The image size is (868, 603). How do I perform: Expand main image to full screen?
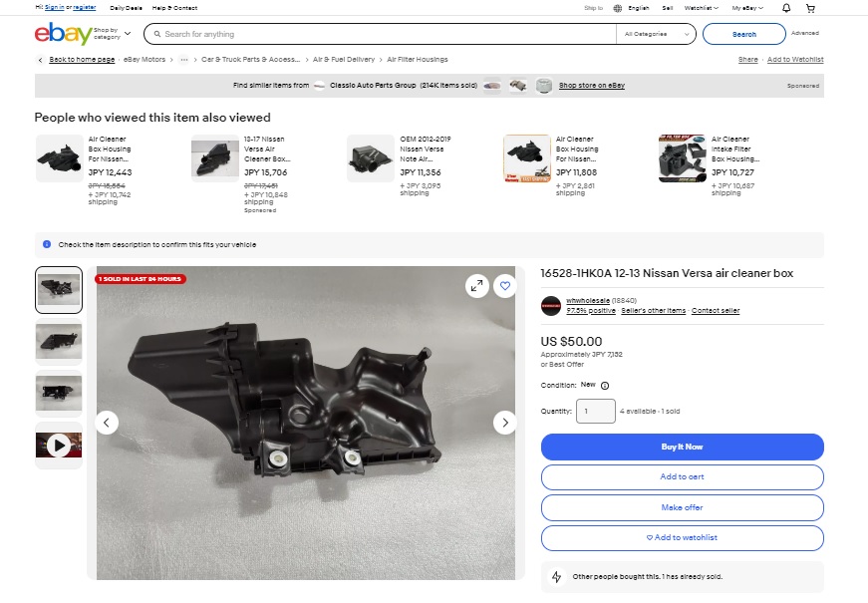pyautogui.click(x=476, y=286)
